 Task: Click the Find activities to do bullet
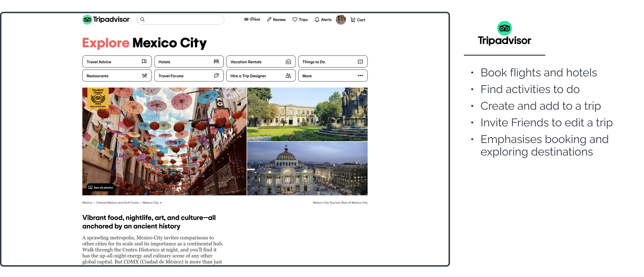pyautogui.click(x=530, y=90)
